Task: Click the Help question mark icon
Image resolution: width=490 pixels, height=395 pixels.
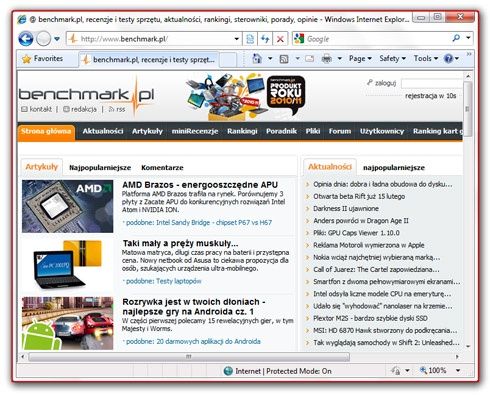Action: click(449, 59)
